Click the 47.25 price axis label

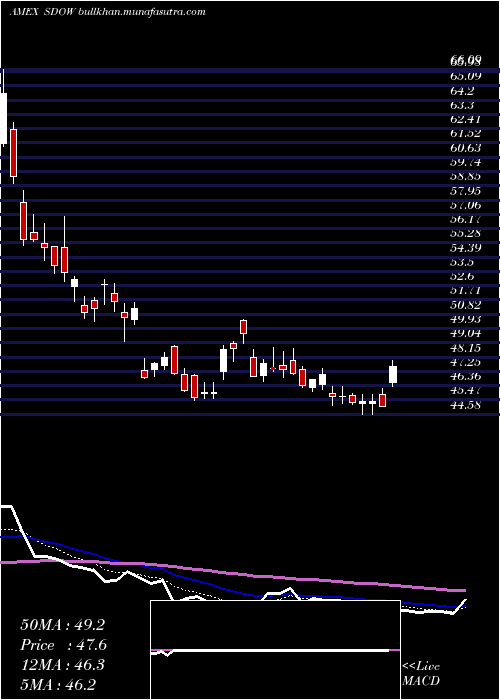466,362
